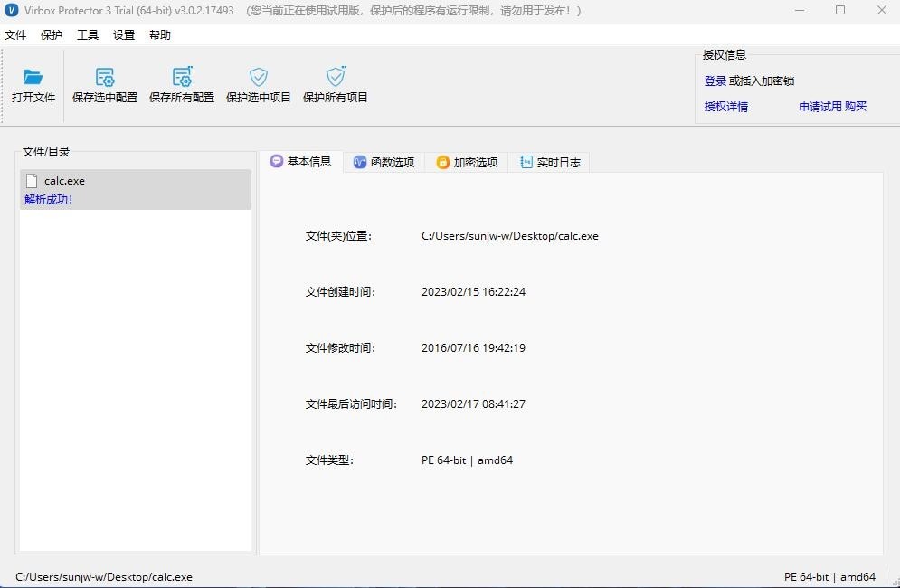Switch to the 函数选项 (Function Options) tab

click(x=384, y=163)
